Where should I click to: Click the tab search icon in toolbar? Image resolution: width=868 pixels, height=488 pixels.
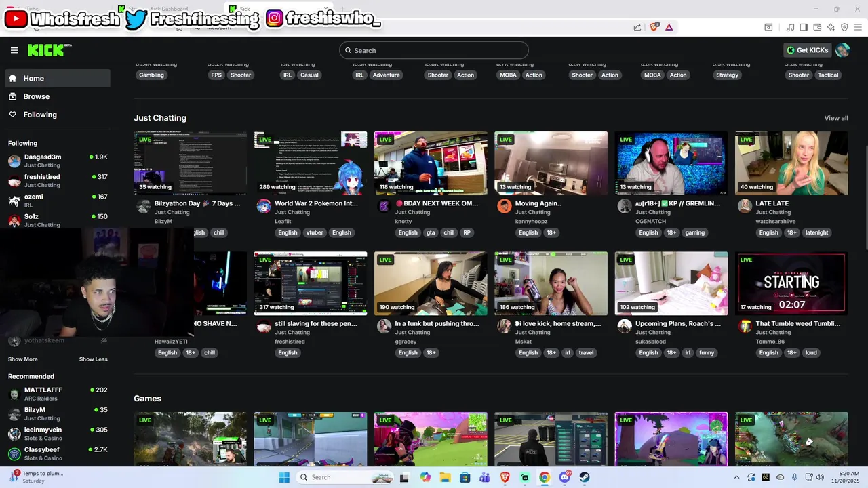768,27
